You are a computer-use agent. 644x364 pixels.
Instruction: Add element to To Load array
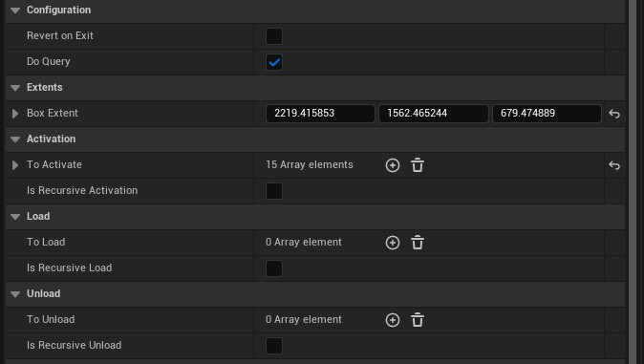point(393,243)
